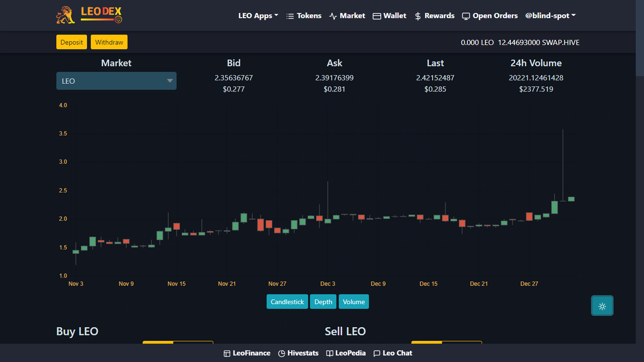
Task: Toggle the light/dark theme sun button
Action: point(602,306)
